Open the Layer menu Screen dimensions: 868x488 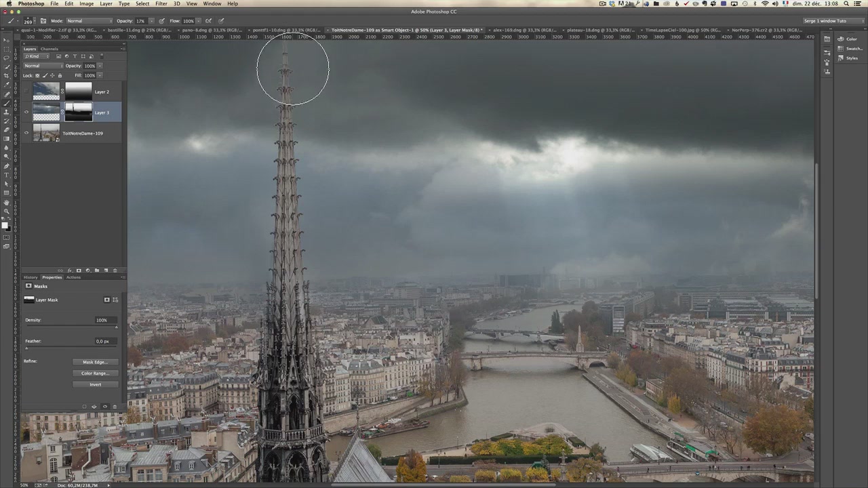click(106, 3)
